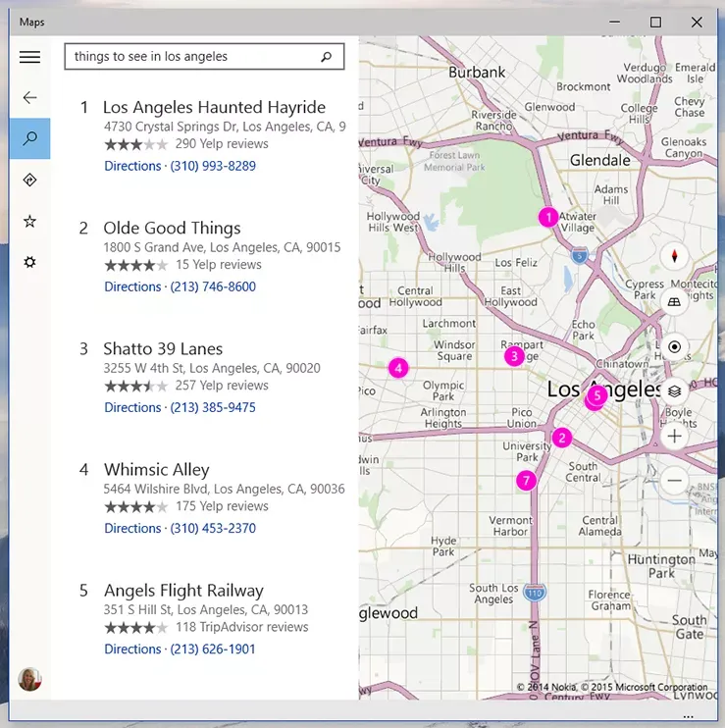The image size is (725, 728).
Task: Click I-5 highway shield on map
Action: point(579,255)
